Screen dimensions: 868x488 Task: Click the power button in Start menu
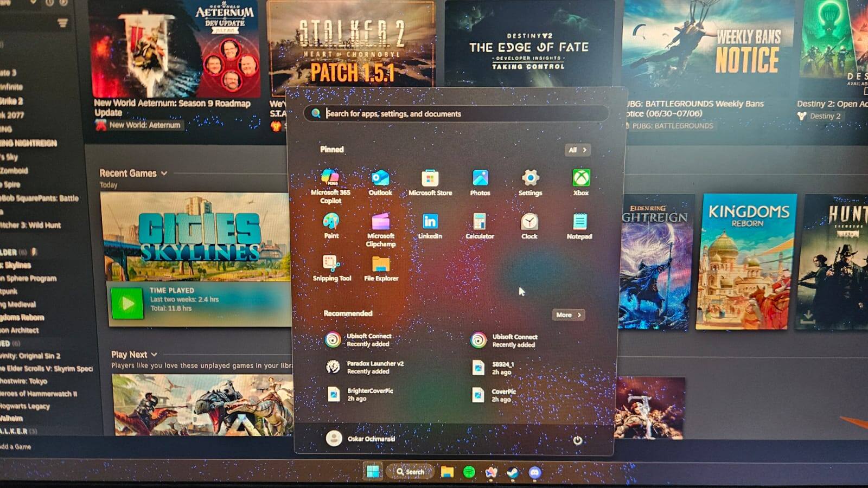click(578, 440)
